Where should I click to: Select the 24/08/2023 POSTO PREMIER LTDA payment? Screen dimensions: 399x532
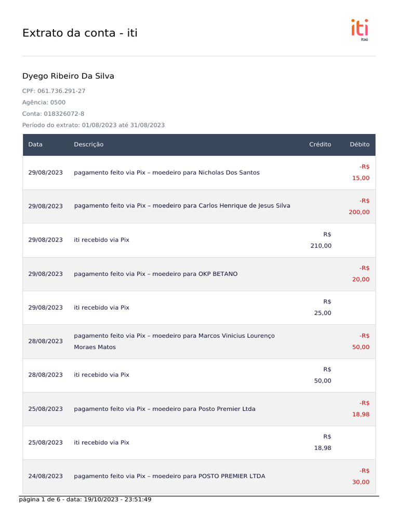169,476
